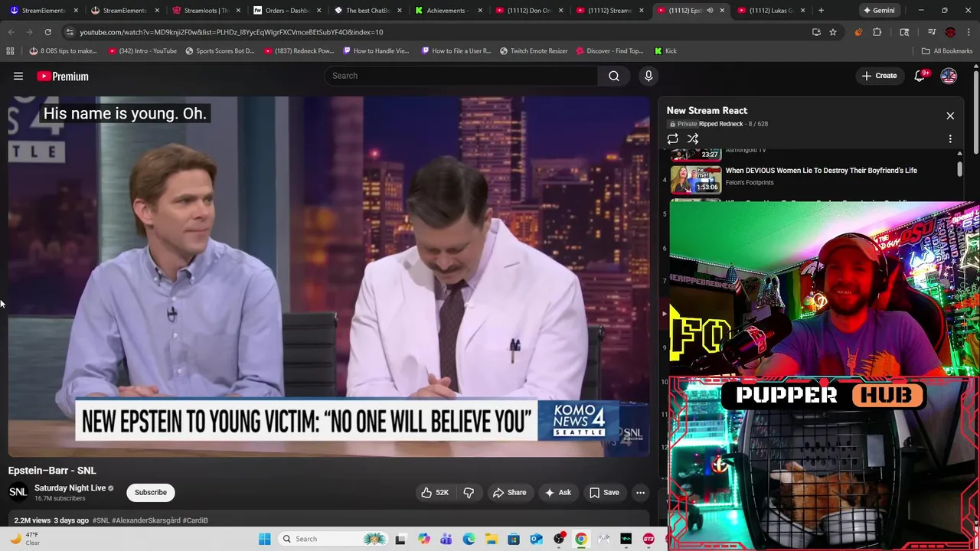The width and height of the screenshot is (980, 551).
Task: Open the Saturday Night Live channel avatar
Action: 18,493
